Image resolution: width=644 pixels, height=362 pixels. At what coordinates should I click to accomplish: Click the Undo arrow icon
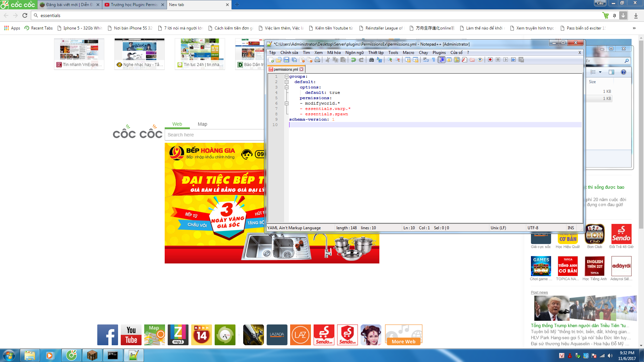pos(353,60)
